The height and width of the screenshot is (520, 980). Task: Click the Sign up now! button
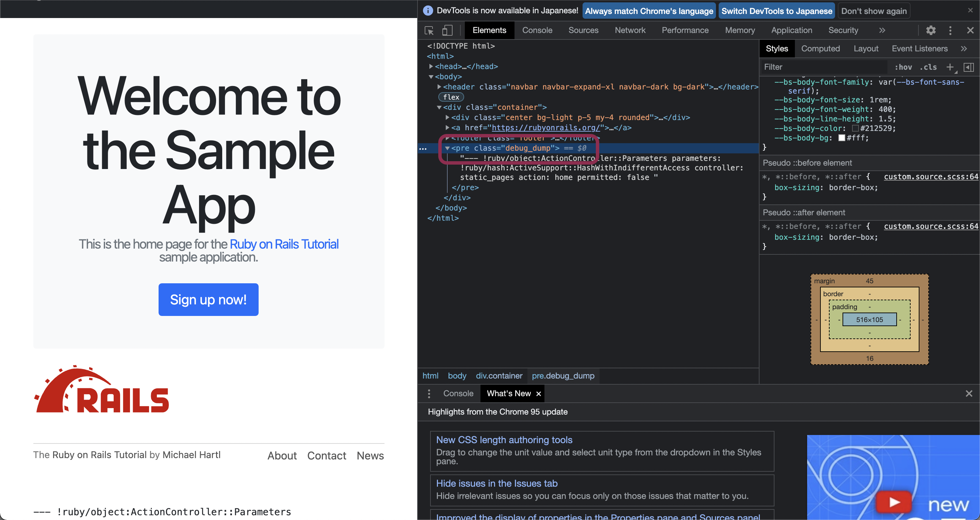click(208, 300)
